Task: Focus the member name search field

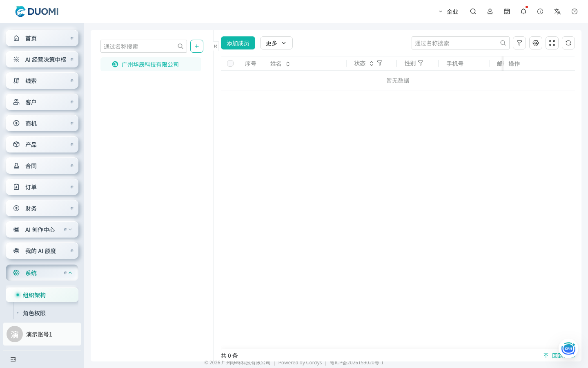Action: coord(461,43)
